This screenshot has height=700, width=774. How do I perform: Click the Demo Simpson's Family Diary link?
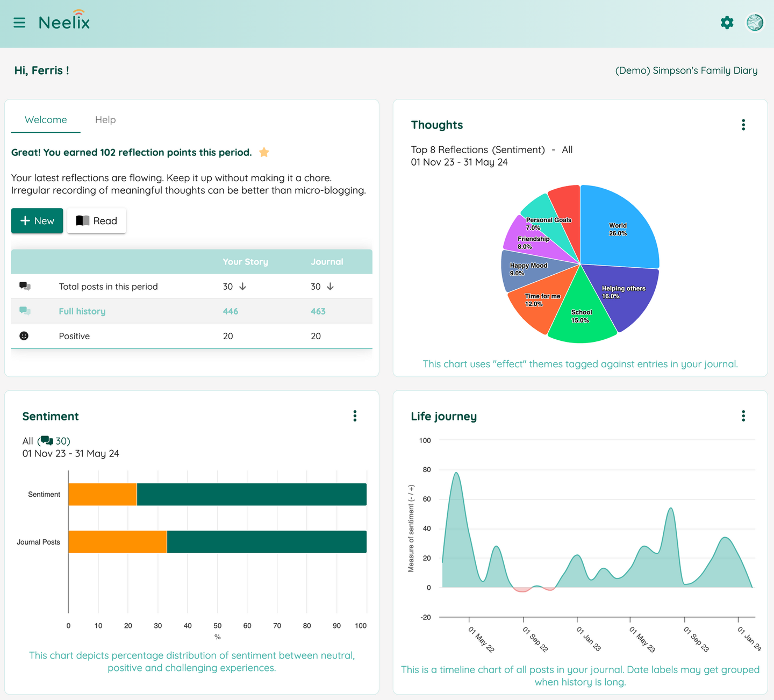point(686,70)
